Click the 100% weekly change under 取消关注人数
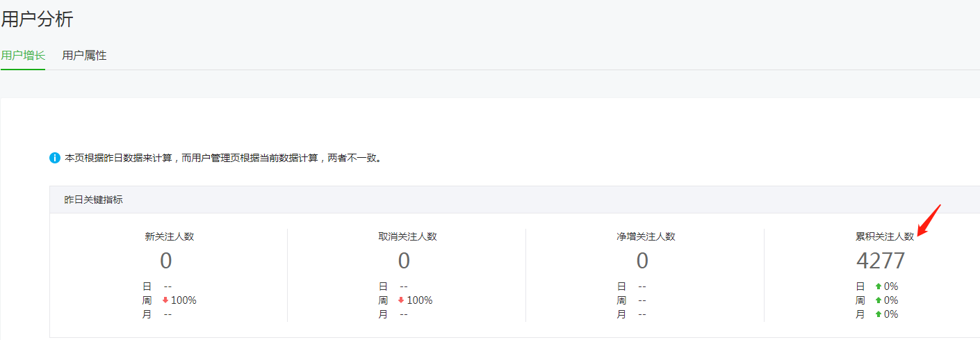Image resolution: width=980 pixels, height=340 pixels. [x=420, y=300]
